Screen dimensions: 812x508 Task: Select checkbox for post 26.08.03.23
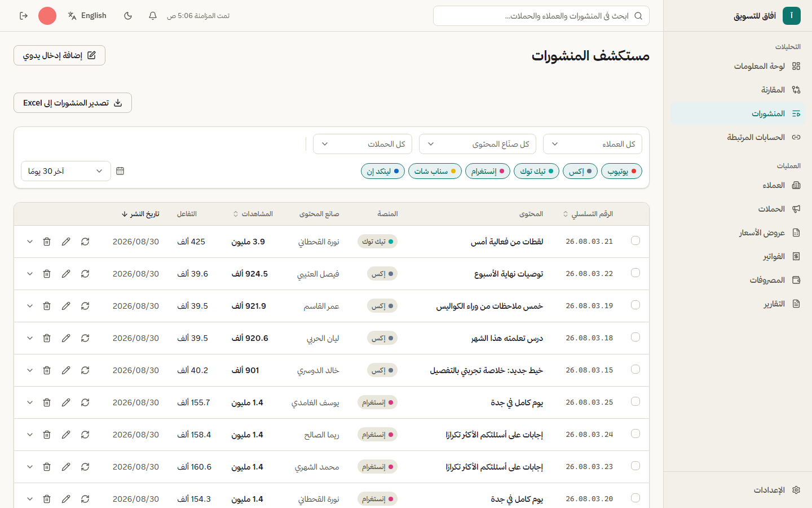[636, 466]
